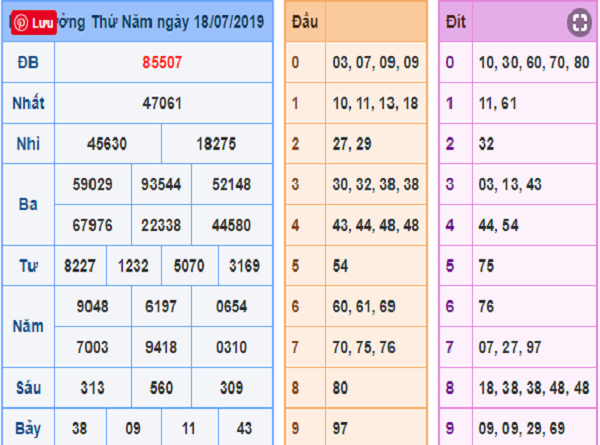Select Đầu value 54

click(x=340, y=266)
